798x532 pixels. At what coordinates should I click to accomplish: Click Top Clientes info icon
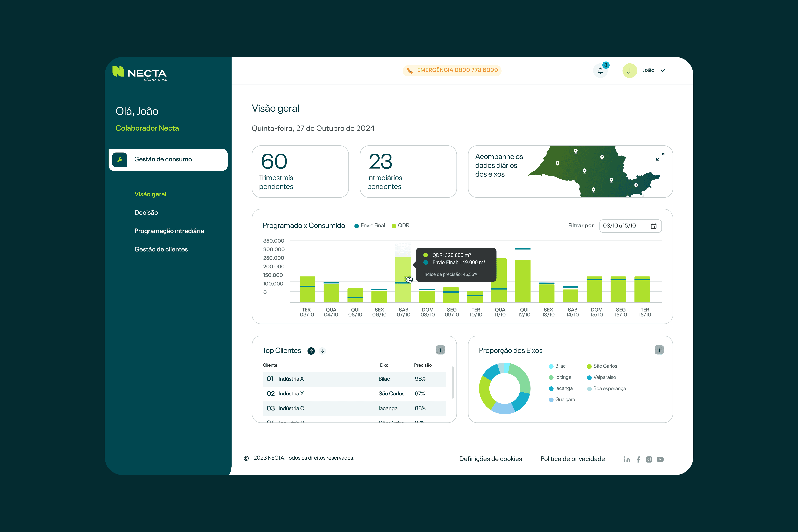point(440,350)
